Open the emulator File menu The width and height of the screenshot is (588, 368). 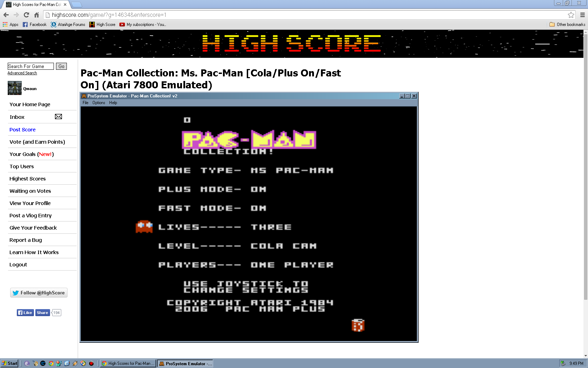(x=85, y=103)
